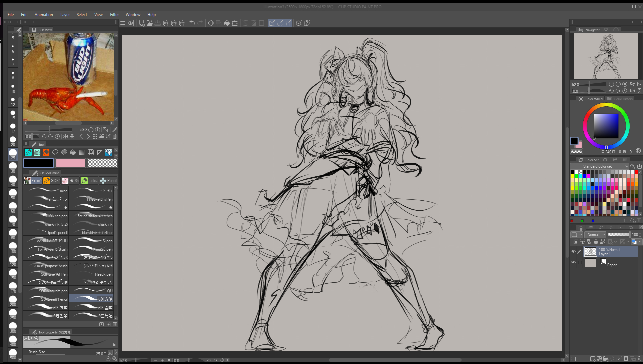
Task: Select the Fill bucket tool
Action: point(73,152)
